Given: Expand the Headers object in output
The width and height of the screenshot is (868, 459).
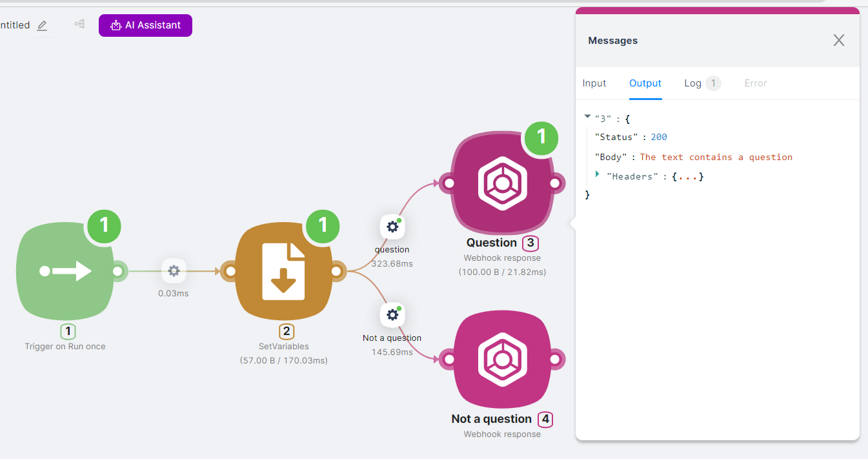Looking at the screenshot, I should tap(598, 174).
